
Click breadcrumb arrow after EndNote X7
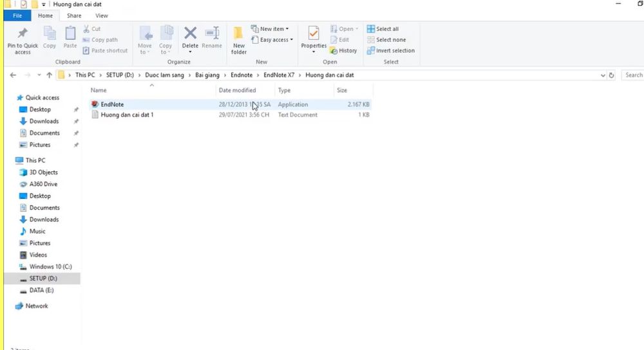300,75
